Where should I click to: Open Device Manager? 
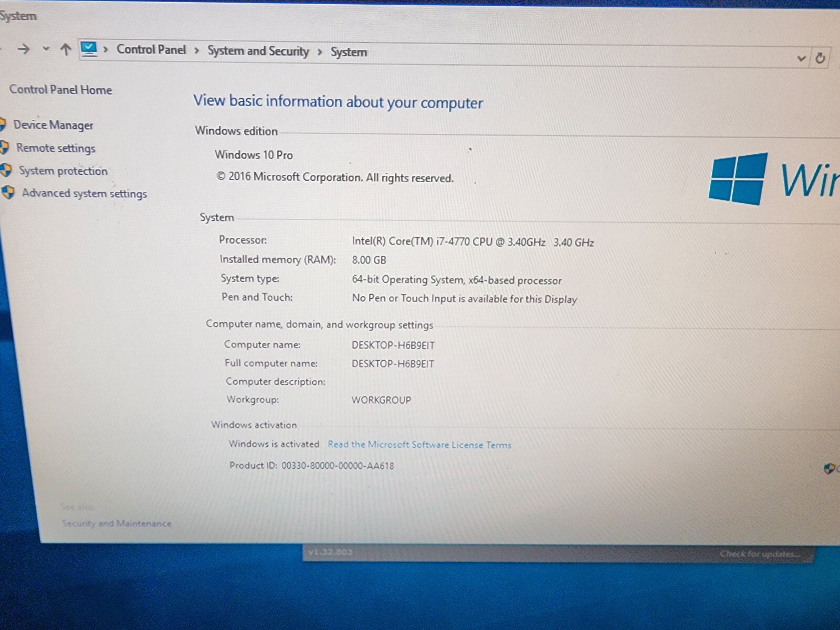(x=54, y=125)
